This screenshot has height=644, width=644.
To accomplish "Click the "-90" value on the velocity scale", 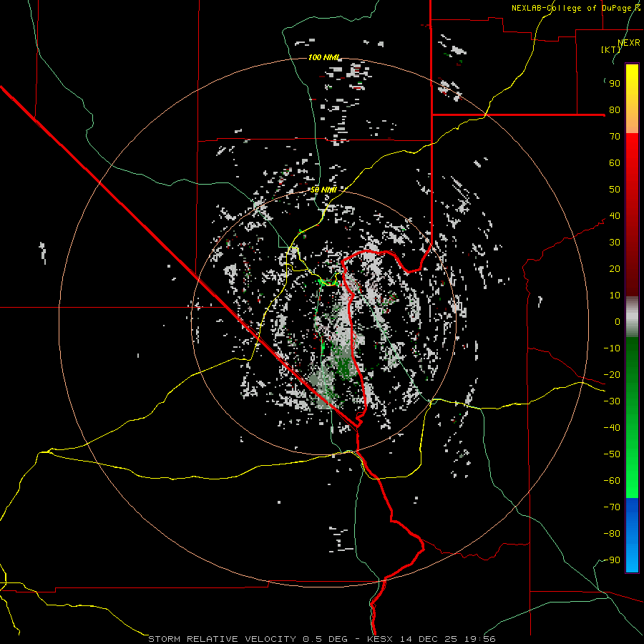I will [612, 560].
